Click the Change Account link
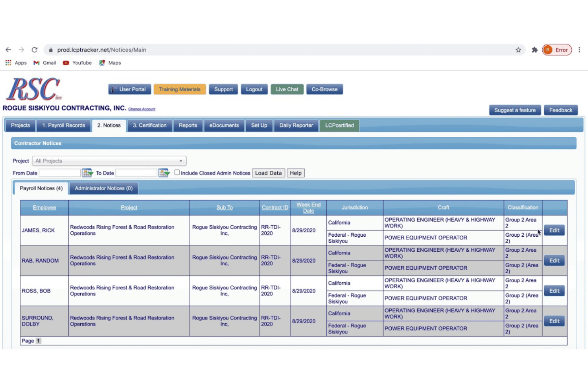 pyautogui.click(x=142, y=109)
